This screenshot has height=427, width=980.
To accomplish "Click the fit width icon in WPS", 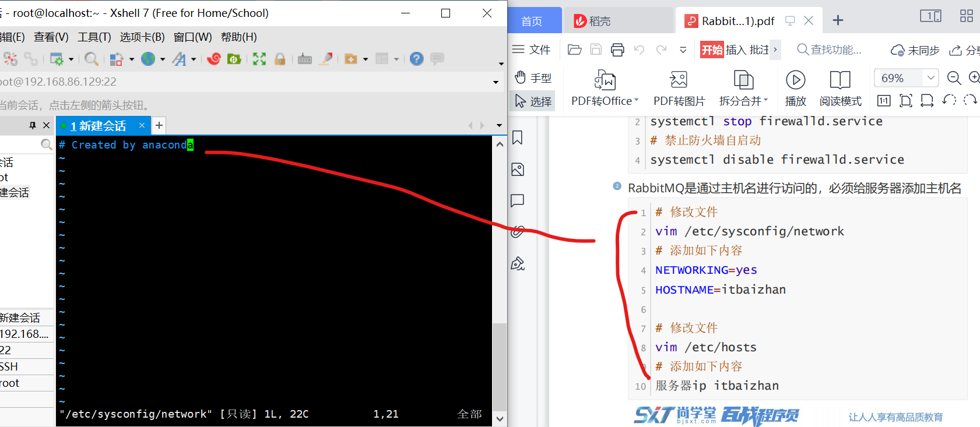I will [927, 101].
